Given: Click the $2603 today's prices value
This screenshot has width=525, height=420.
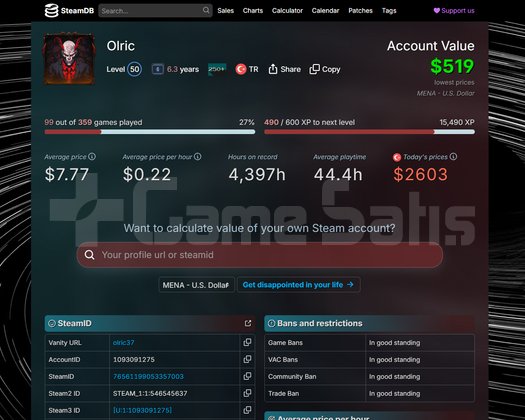Looking at the screenshot, I should click(x=421, y=174).
